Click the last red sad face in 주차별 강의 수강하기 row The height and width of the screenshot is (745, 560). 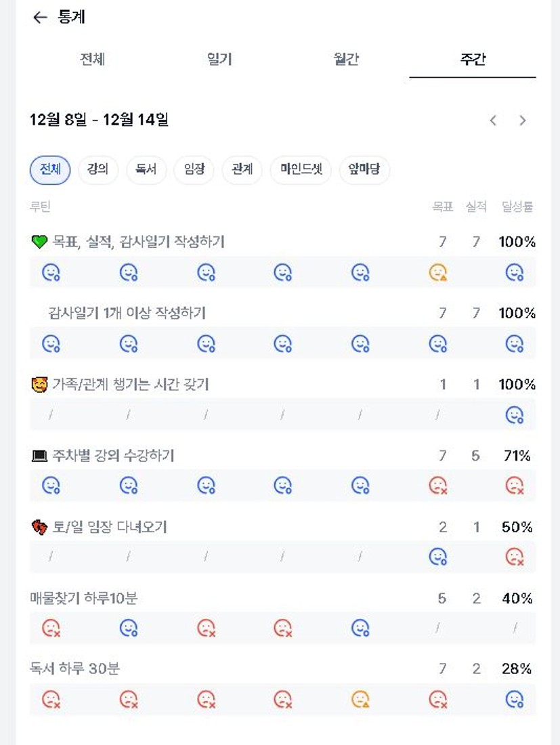point(515,486)
